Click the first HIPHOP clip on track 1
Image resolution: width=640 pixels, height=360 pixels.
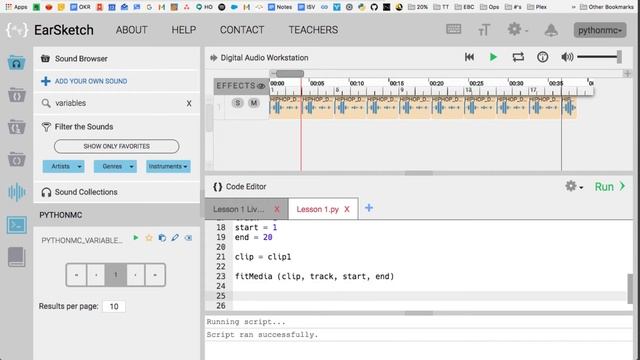[x=285, y=107]
